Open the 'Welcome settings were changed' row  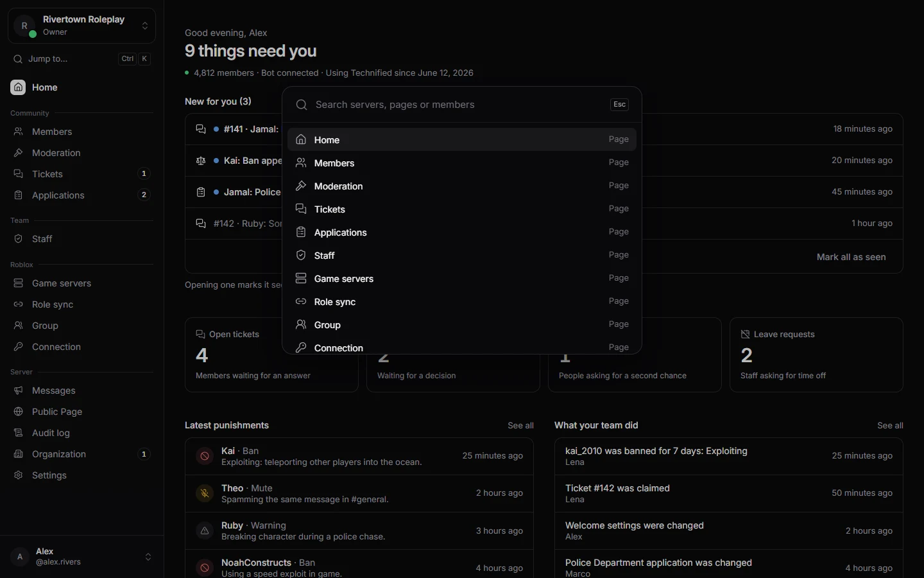729,530
